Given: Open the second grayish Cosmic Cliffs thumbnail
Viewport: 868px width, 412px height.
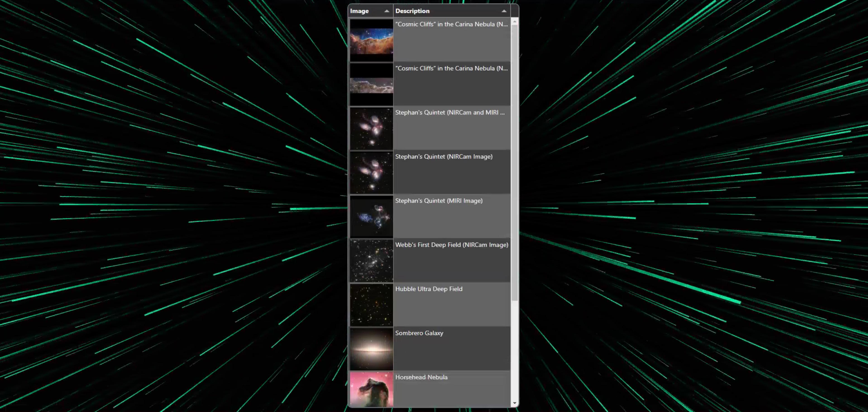Looking at the screenshot, I should tap(371, 84).
